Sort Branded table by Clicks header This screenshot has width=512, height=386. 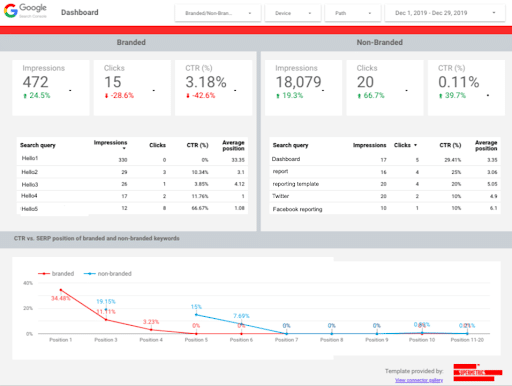coord(157,145)
